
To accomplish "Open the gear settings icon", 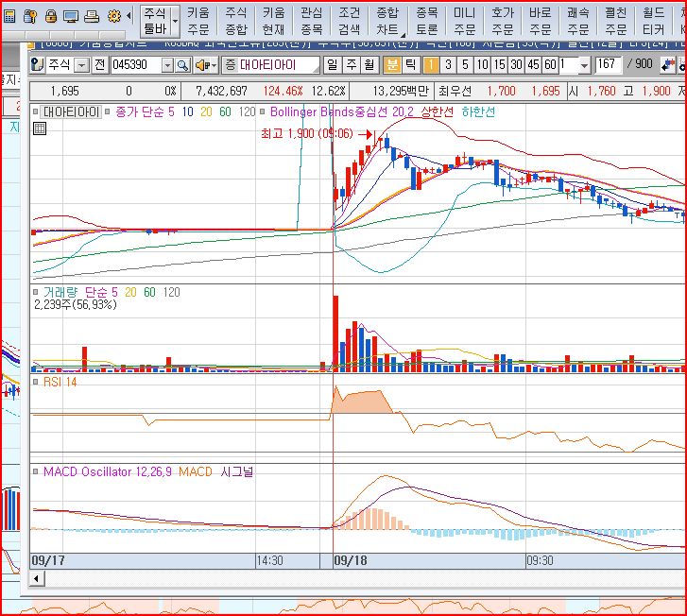I will tap(114, 16).
